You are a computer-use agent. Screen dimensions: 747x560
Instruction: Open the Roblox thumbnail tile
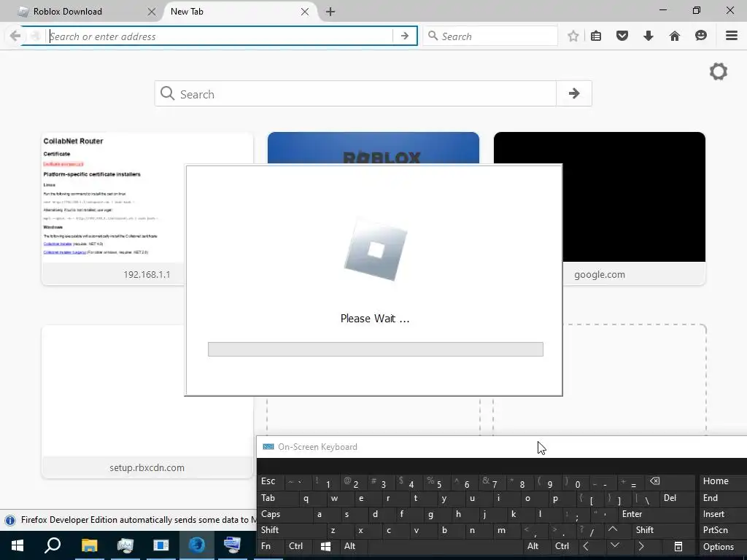click(373, 147)
